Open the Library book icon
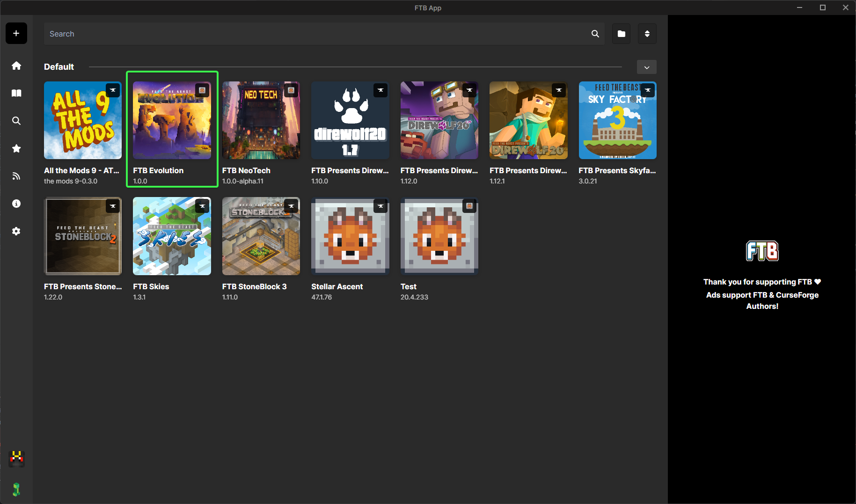 [16, 93]
